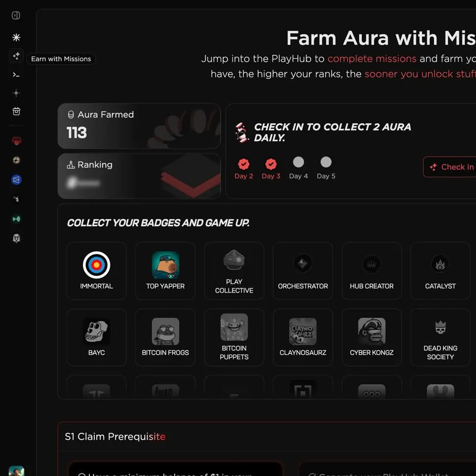Select the Bitcoin Frogs badge

(x=165, y=337)
